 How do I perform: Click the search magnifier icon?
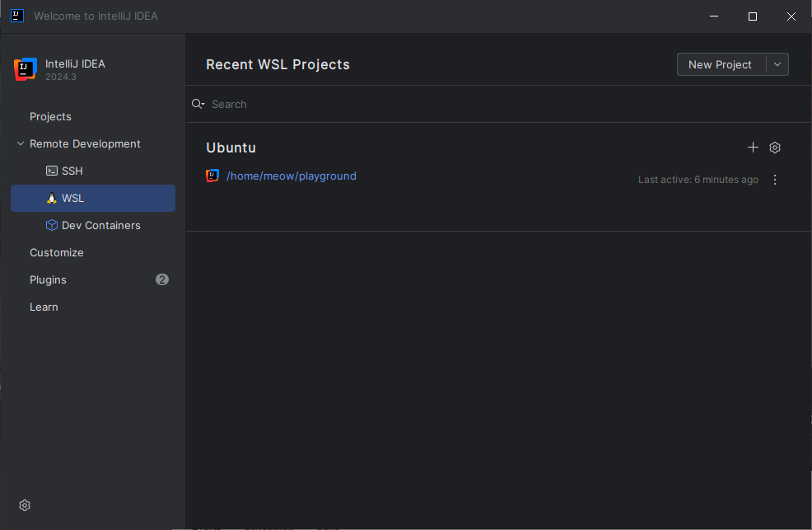198,104
